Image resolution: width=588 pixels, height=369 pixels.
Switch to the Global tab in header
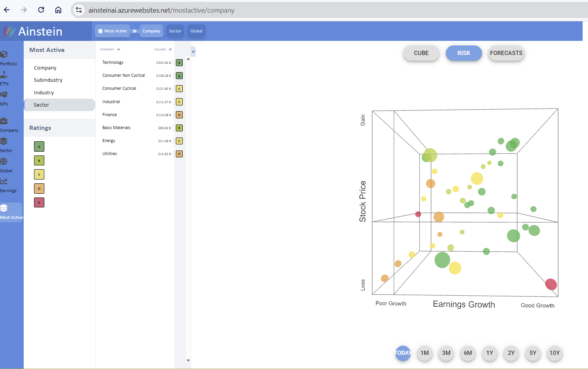(x=196, y=31)
